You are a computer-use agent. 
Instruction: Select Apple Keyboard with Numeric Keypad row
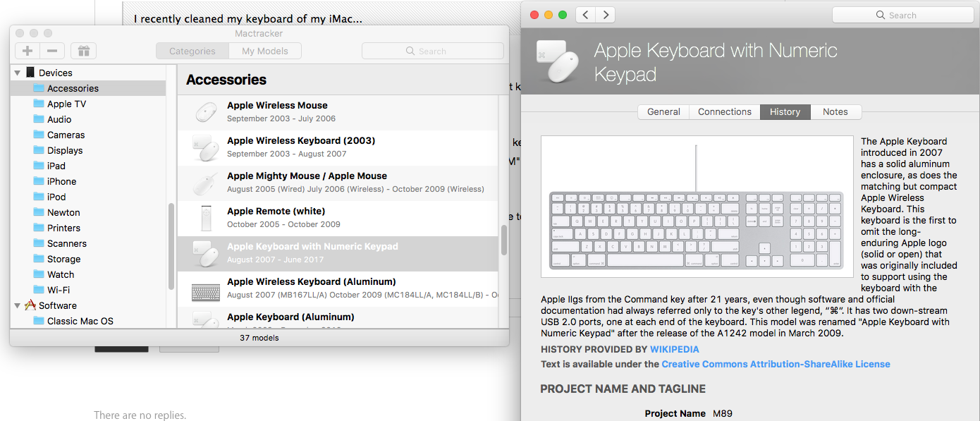[x=338, y=254]
